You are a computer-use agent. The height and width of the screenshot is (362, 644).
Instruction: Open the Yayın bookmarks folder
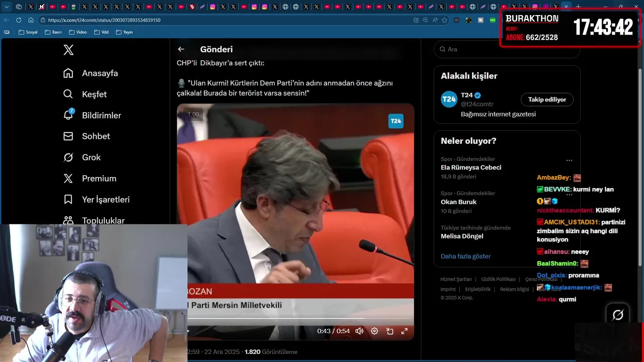124,32
